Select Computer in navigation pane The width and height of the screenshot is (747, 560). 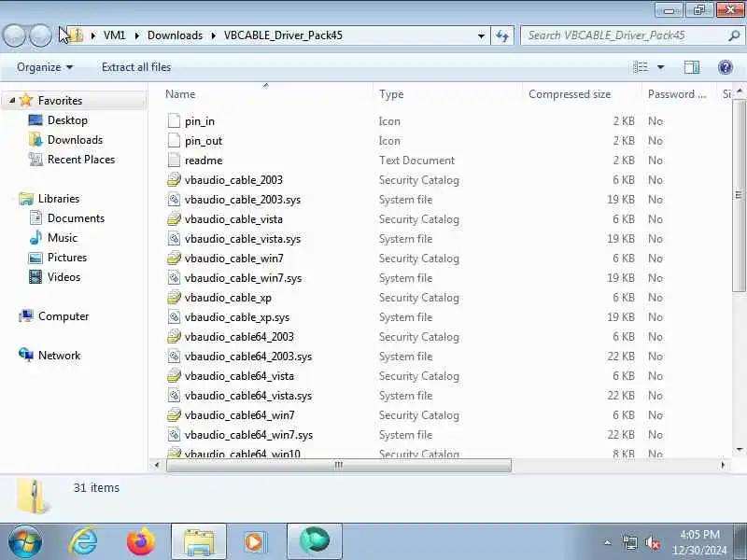(x=63, y=315)
